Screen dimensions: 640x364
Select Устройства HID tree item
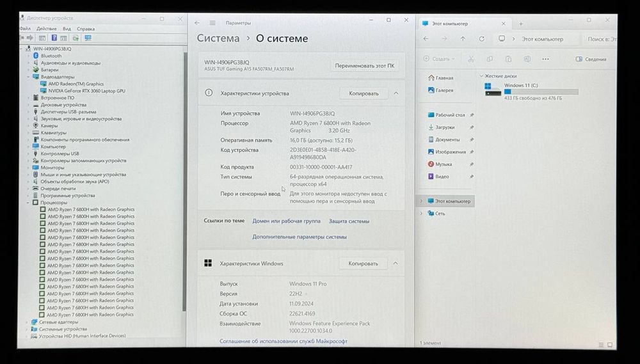(82, 336)
